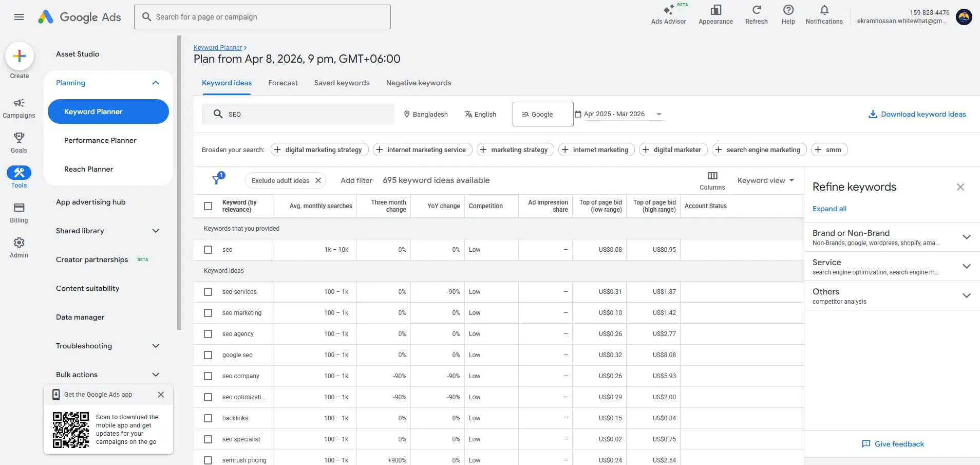Open Campaigns in the sidebar
This screenshot has width=980, height=465.
point(19,108)
